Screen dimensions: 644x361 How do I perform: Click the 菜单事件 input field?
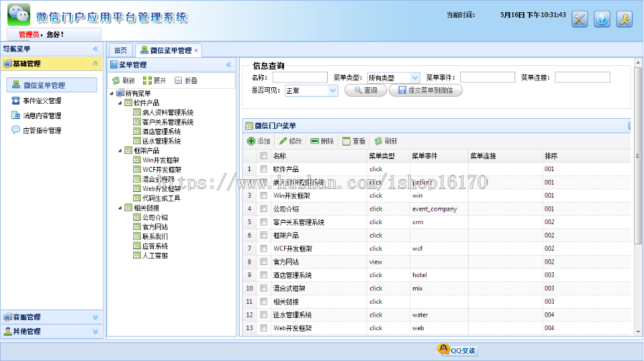point(487,77)
